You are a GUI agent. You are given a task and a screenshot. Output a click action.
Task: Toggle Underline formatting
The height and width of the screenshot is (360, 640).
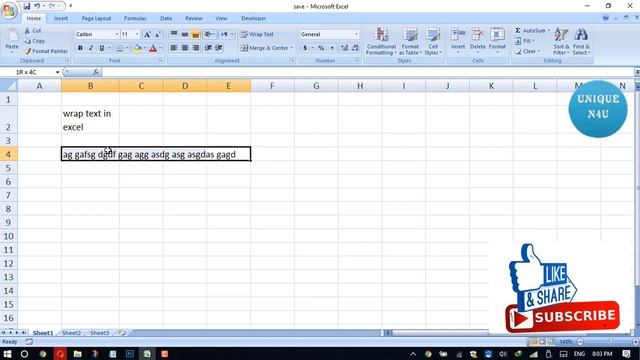102,48
